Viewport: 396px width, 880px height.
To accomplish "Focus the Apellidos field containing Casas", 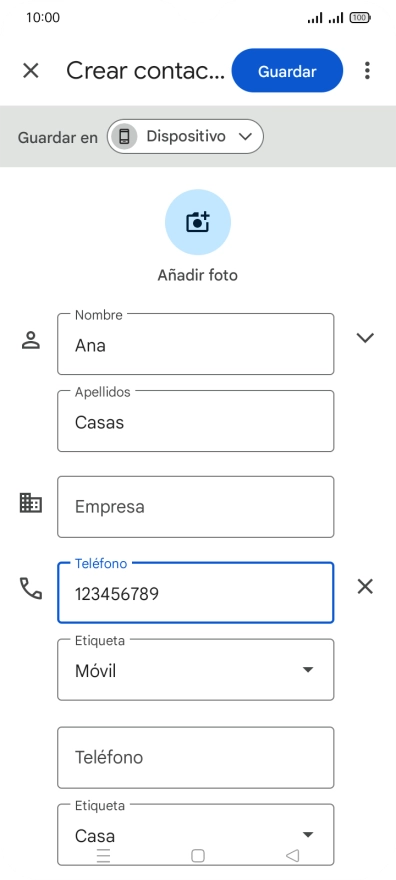I will click(x=196, y=421).
